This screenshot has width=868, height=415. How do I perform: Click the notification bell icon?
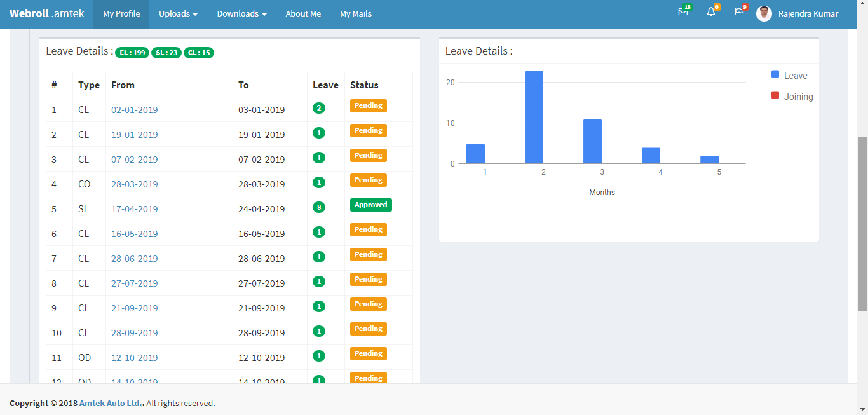pyautogui.click(x=711, y=12)
